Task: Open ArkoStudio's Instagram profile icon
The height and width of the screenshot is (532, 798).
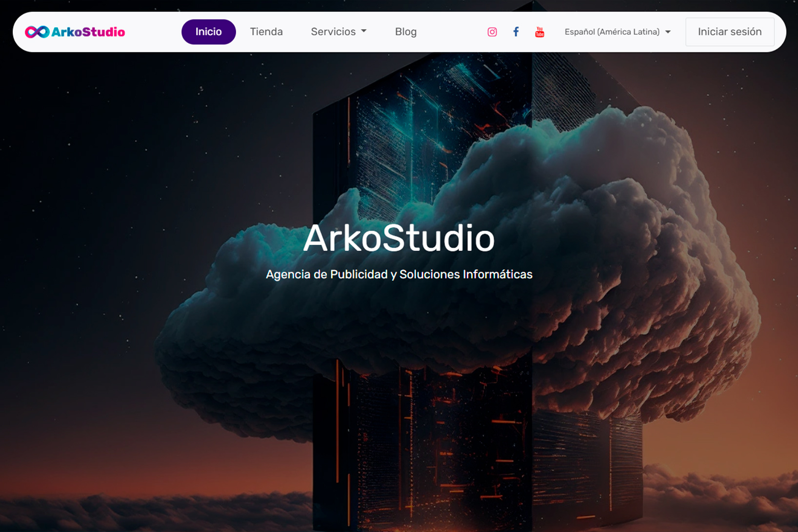Action: pos(492,32)
